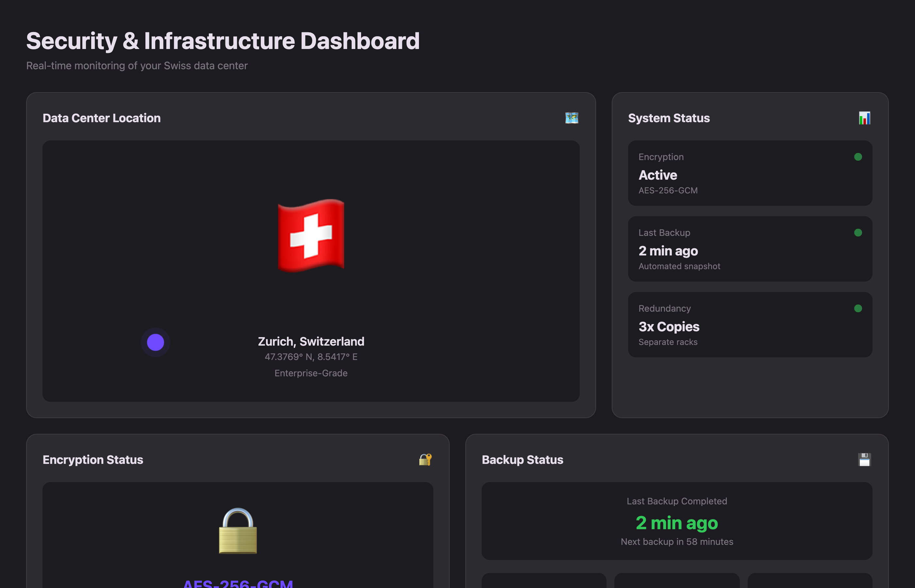The image size is (915, 588).
Task: Expand the Last Backup snapshot card
Action: pyautogui.click(x=750, y=249)
